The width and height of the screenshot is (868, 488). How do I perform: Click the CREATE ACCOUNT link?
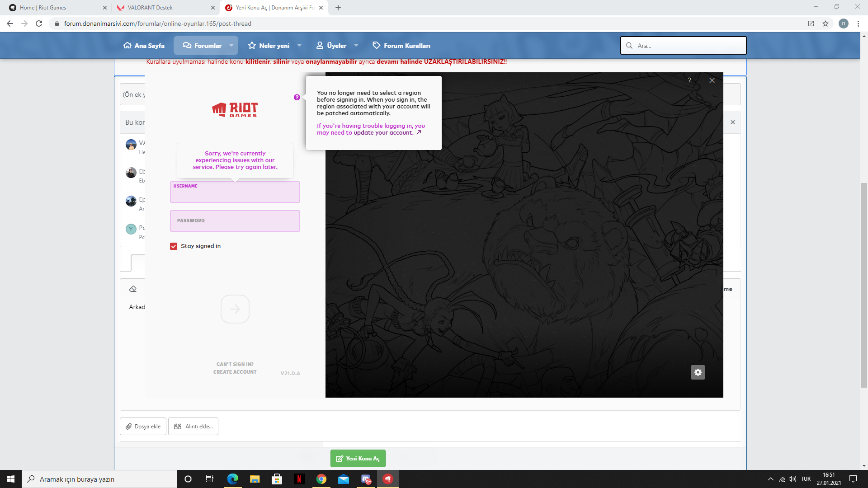[235, 372]
